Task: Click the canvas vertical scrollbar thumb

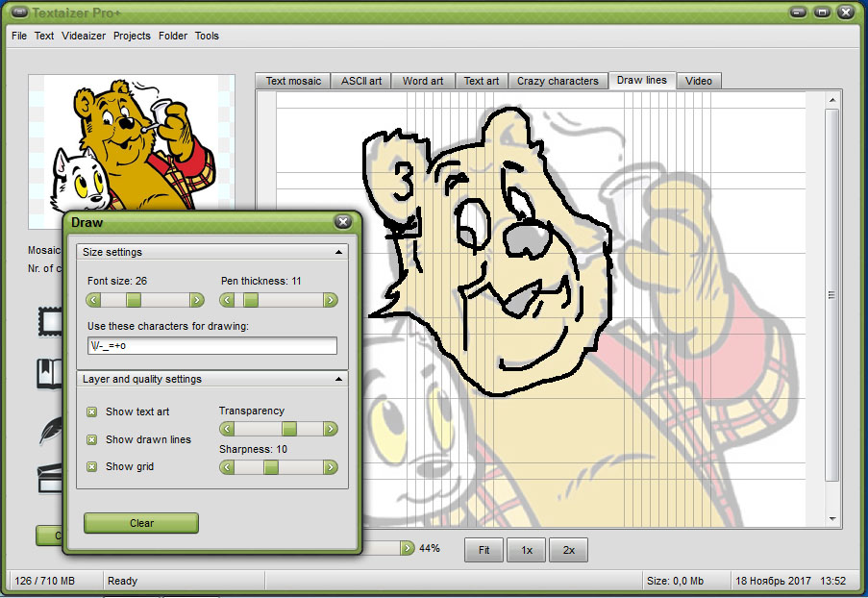Action: pyautogui.click(x=832, y=294)
